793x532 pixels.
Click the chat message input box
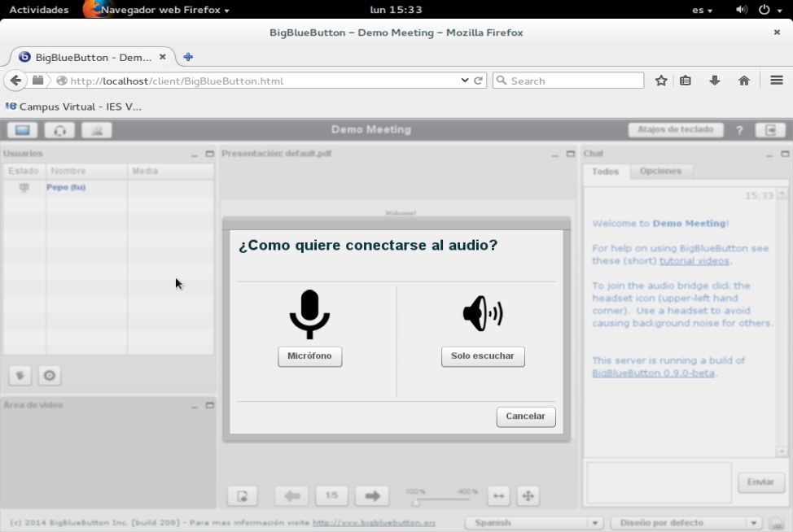659,482
